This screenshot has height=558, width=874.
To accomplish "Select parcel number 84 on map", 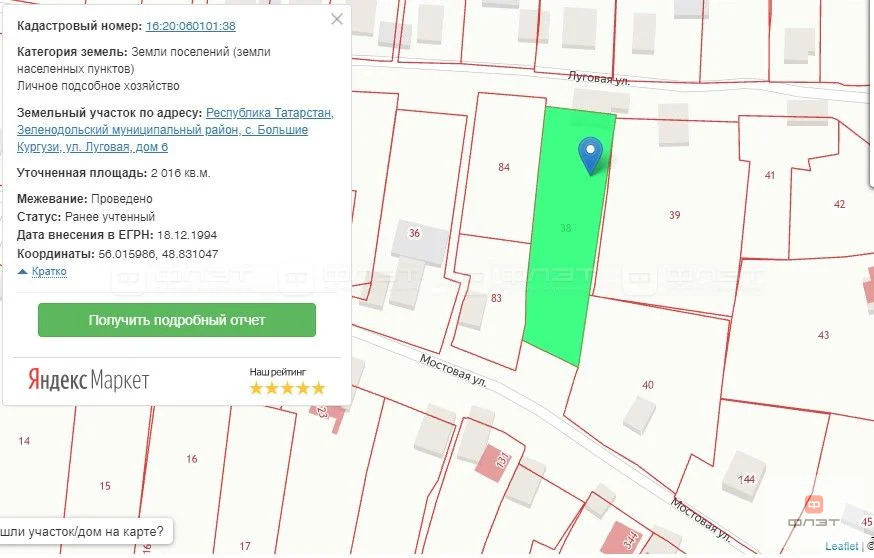I will point(504,167).
